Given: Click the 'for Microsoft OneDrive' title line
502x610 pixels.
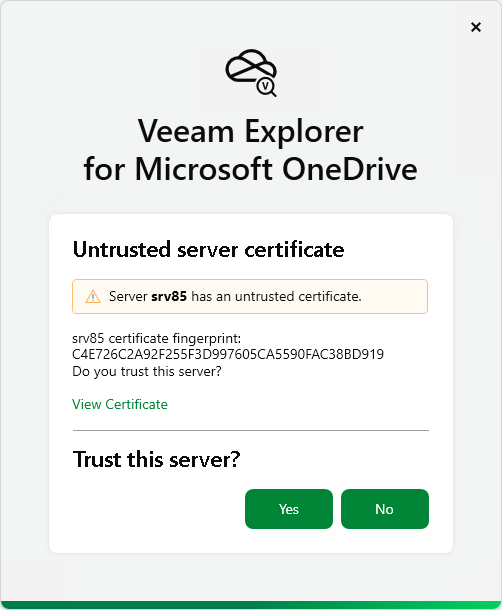Looking at the screenshot, I should pyautogui.click(x=251, y=169).
